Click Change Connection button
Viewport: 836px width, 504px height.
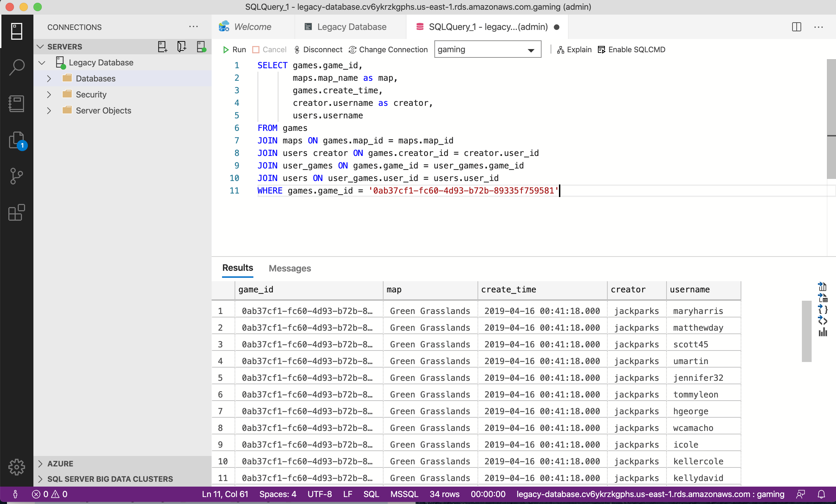point(388,50)
